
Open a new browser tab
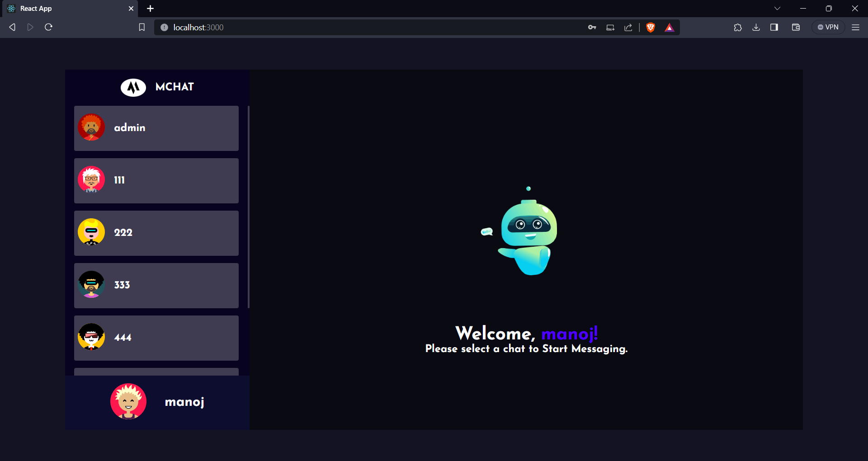pyautogui.click(x=150, y=8)
